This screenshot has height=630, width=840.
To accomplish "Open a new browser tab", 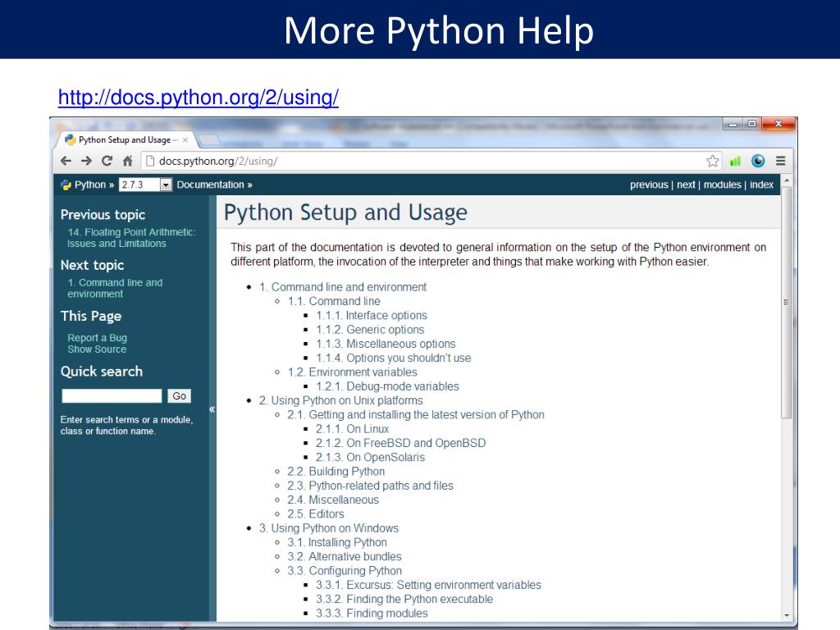I will click(209, 140).
